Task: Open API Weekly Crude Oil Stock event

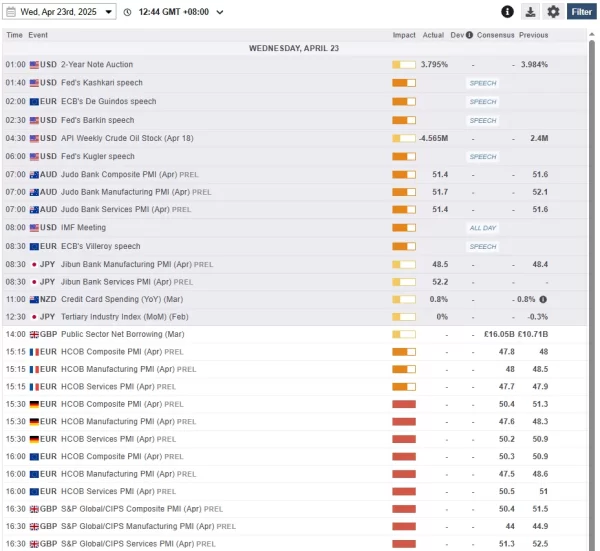Action: click(x=127, y=138)
